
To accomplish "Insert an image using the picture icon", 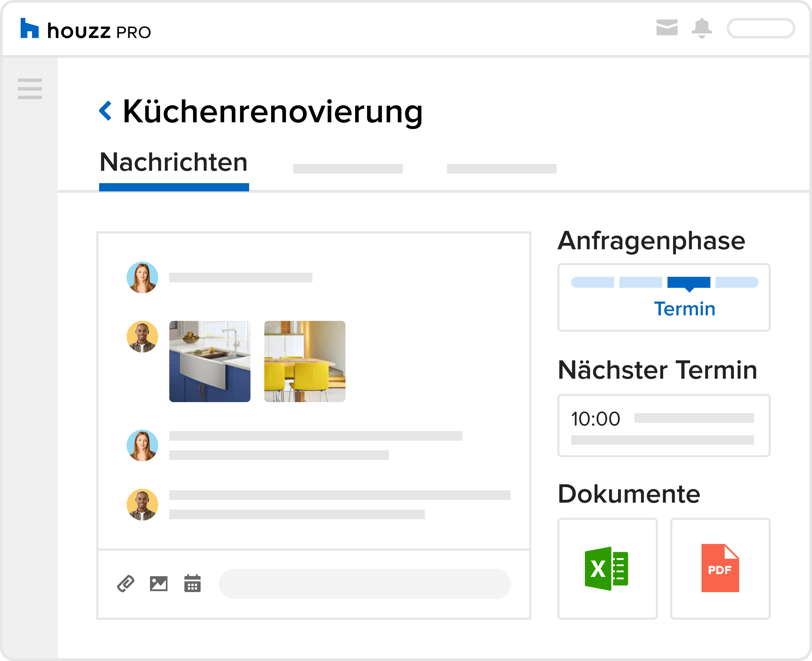I will (x=159, y=583).
